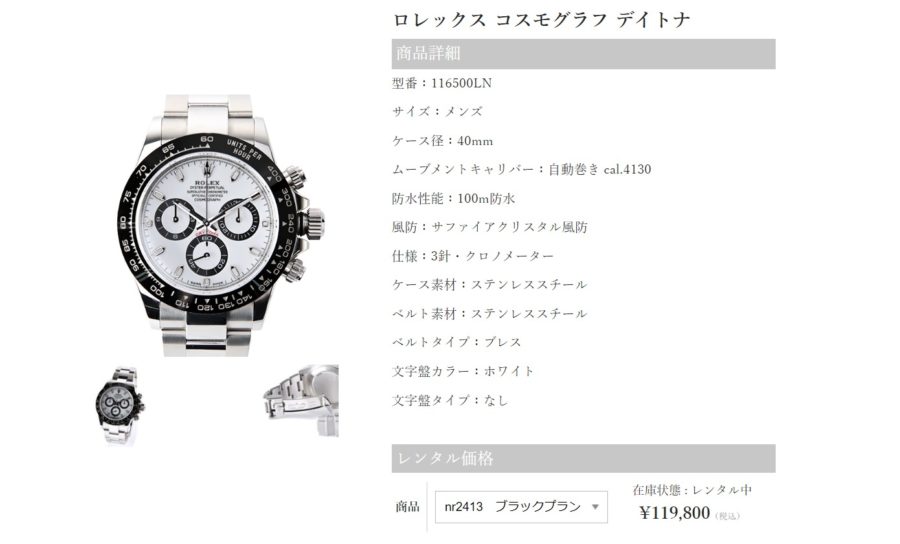Click the ロレックス コスモグラフ デイトナ title

pos(541,20)
